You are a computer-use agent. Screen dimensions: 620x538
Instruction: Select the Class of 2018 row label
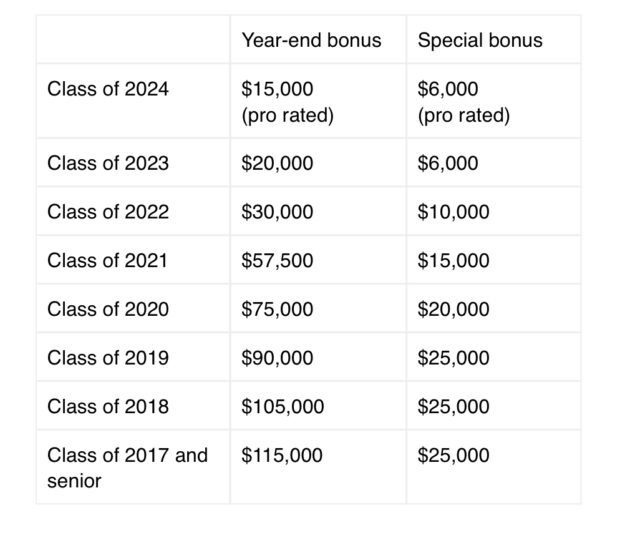108,406
